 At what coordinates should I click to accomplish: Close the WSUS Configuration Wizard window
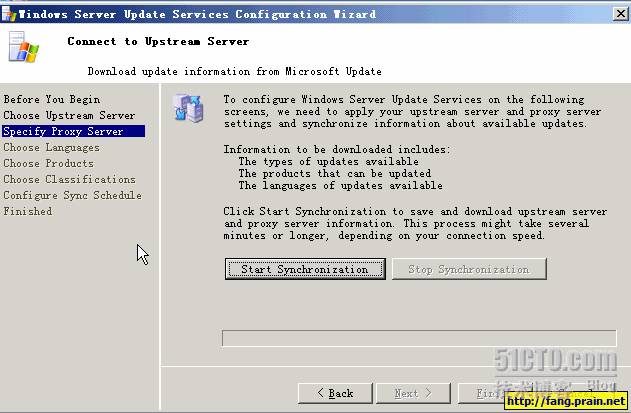pos(620,14)
